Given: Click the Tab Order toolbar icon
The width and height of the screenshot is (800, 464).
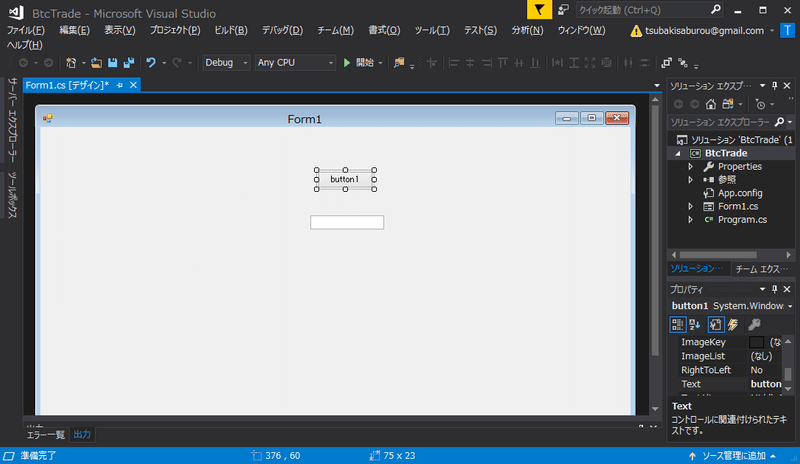Looking at the screenshot, I should coord(683,63).
